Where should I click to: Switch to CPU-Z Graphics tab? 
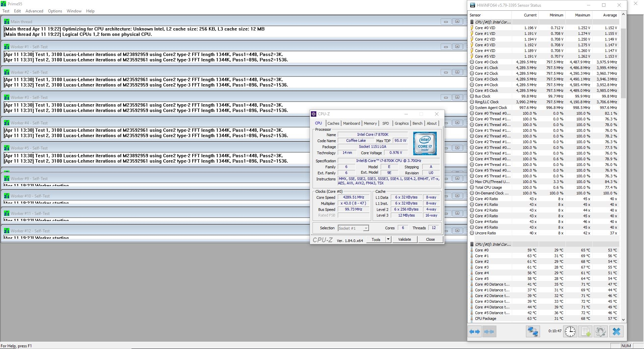click(401, 123)
